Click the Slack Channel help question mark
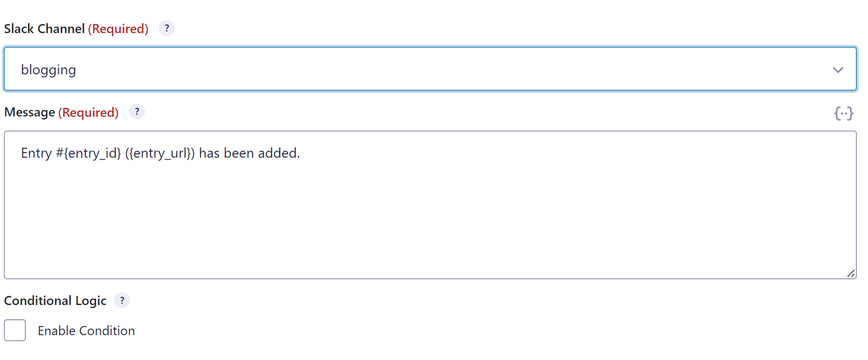This screenshot has height=360, width=868. [167, 28]
